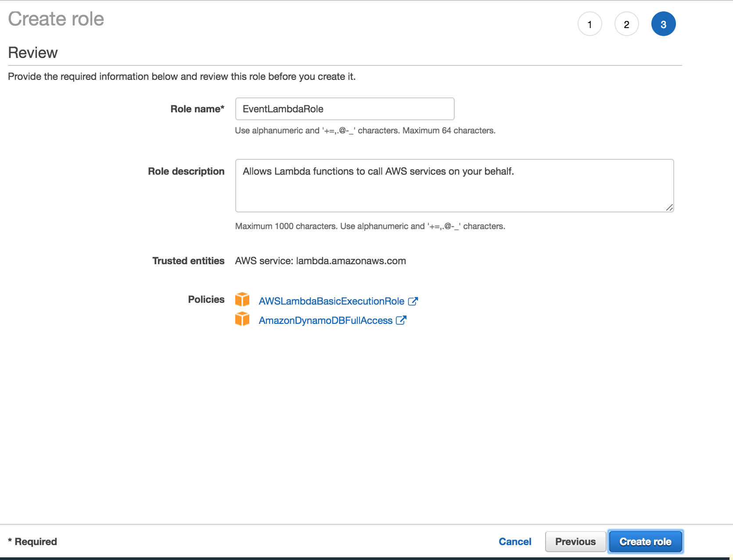The image size is (733, 560).
Task: Click the '* Required' footnote text
Action: [x=32, y=542]
